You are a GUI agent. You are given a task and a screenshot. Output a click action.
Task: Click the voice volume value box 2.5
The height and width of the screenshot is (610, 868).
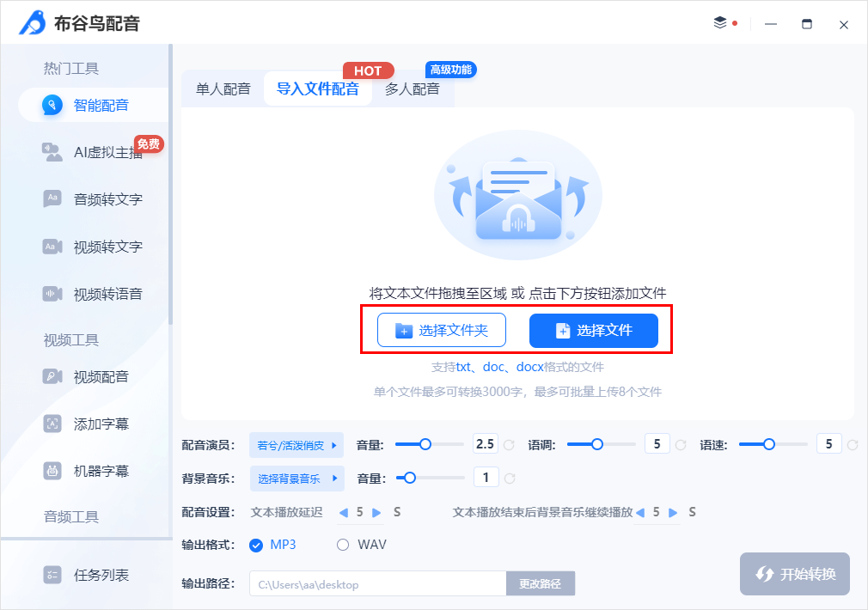486,444
